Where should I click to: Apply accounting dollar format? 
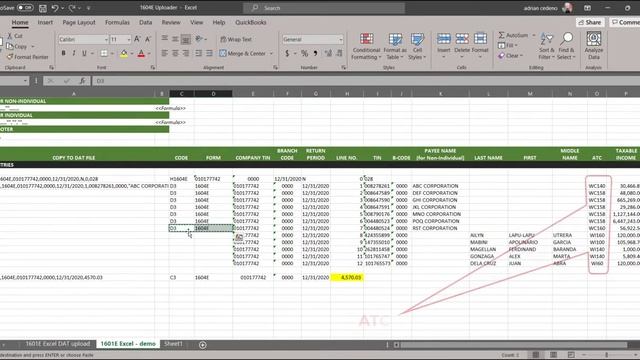pyautogui.click(x=287, y=53)
